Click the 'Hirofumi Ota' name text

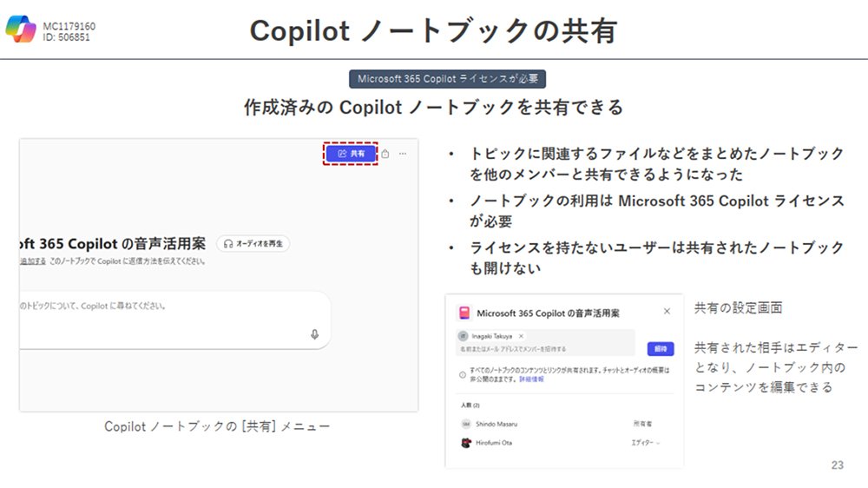(494, 443)
